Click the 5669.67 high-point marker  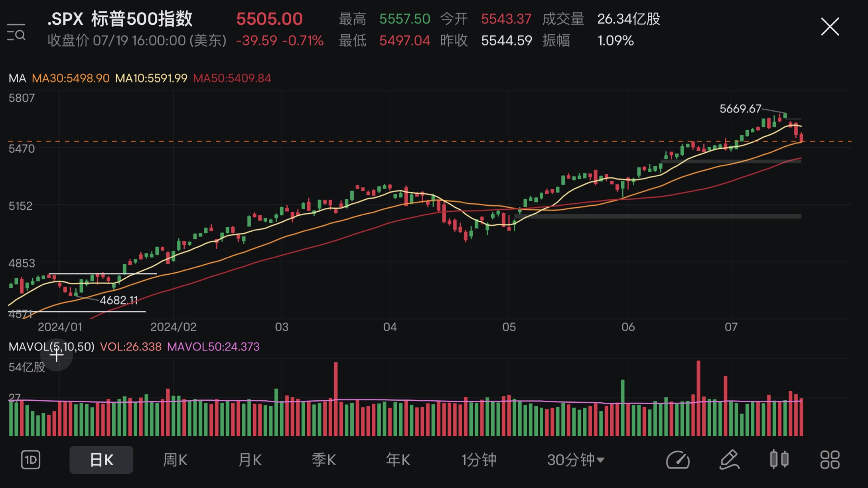pos(740,108)
